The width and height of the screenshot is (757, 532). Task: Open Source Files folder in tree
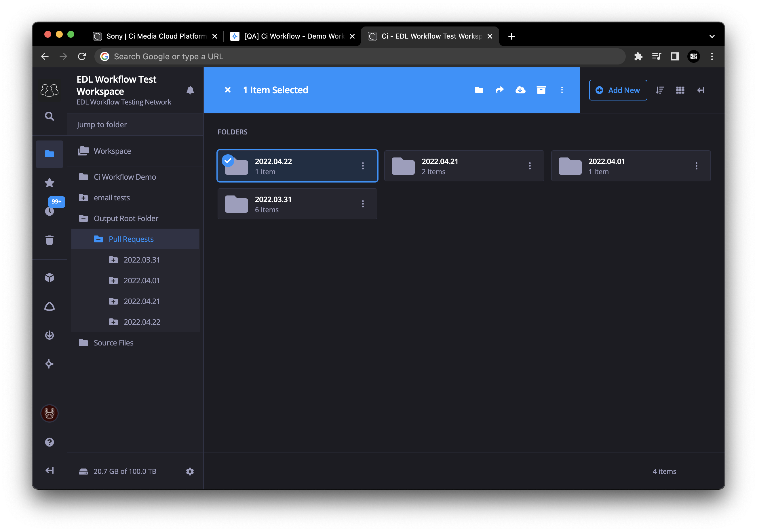coord(135,343)
